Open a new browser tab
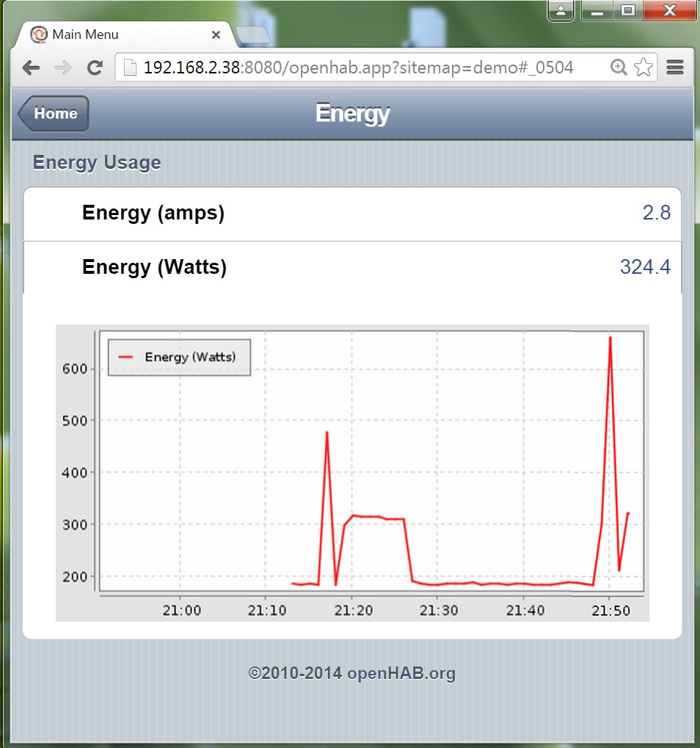The image size is (700, 748). (253, 35)
